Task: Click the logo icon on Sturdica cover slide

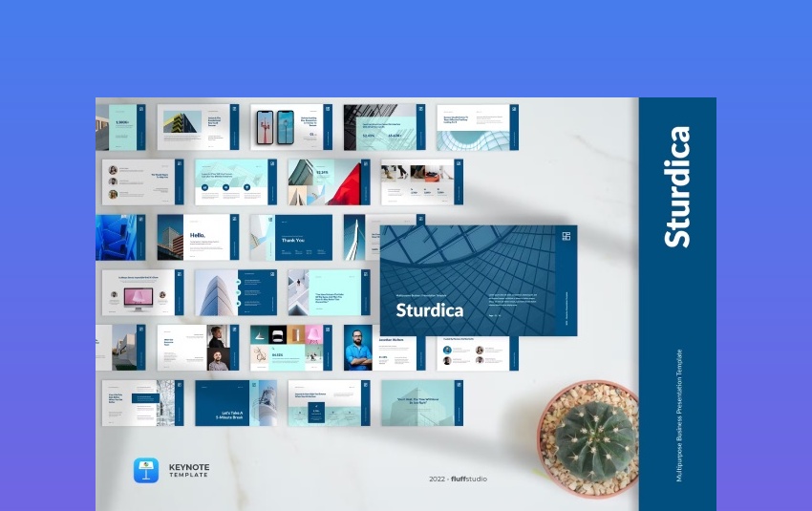Action: 566,236
